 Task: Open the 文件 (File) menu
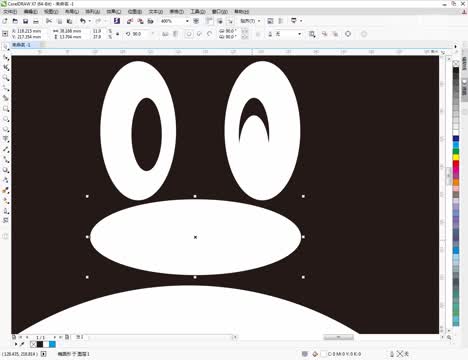tap(10, 12)
